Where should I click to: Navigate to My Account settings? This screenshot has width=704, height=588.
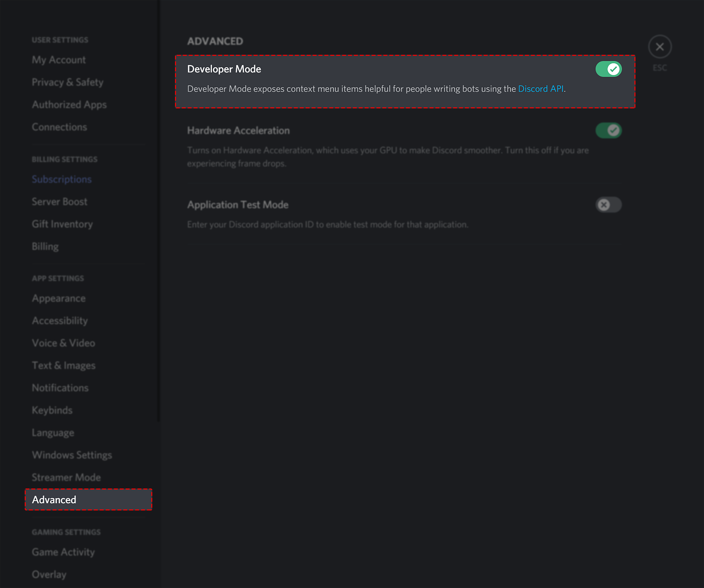click(x=59, y=59)
